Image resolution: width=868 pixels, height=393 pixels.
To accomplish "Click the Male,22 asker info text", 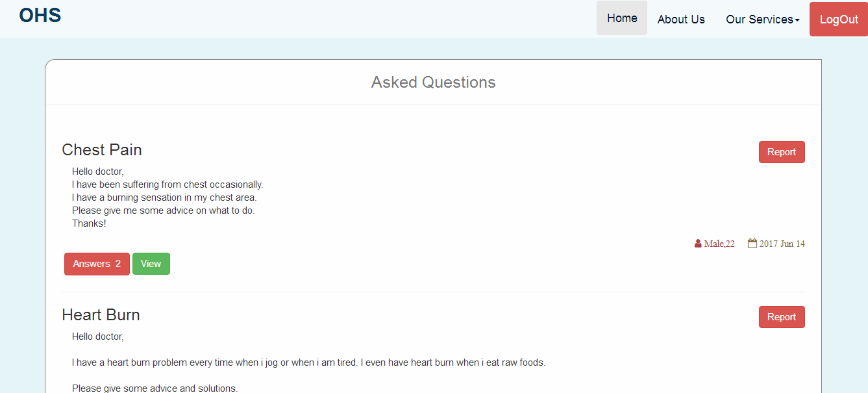I will click(x=719, y=244).
